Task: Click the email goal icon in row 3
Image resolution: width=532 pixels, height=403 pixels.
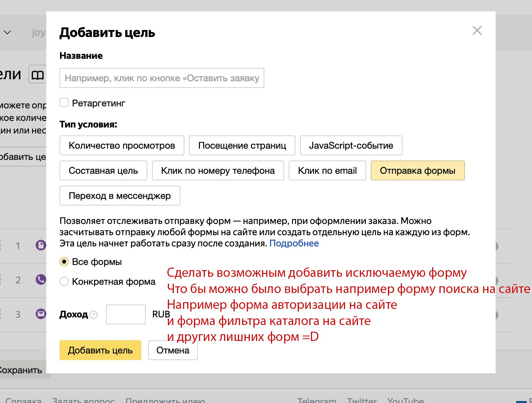Action: (x=41, y=313)
